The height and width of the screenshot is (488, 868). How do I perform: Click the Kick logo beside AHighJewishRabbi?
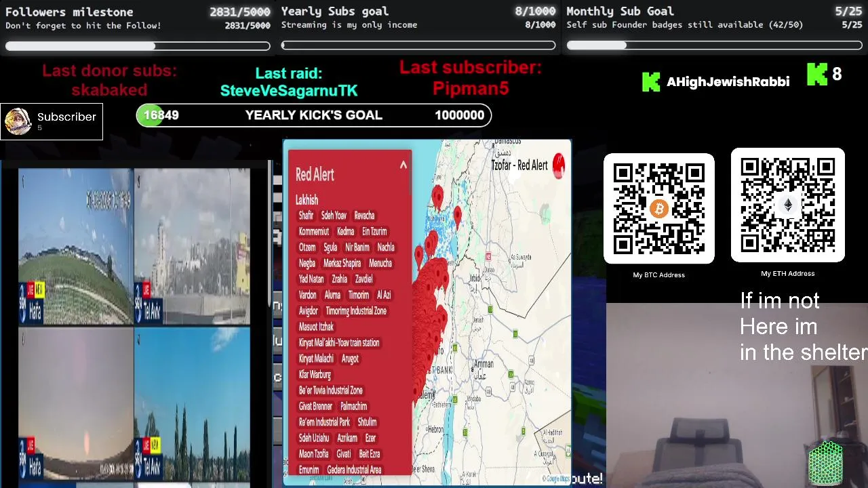[651, 82]
